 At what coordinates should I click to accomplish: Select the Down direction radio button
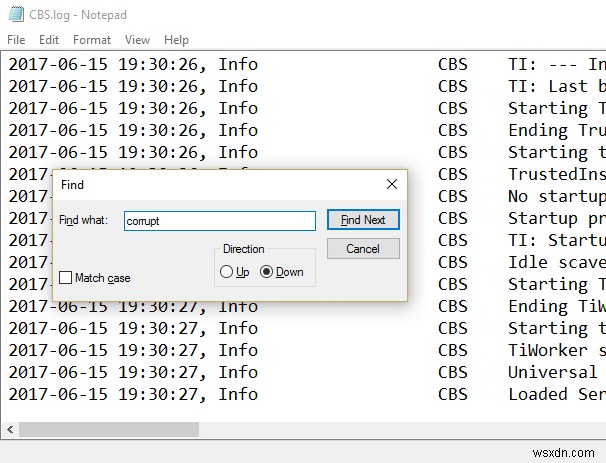[266, 272]
